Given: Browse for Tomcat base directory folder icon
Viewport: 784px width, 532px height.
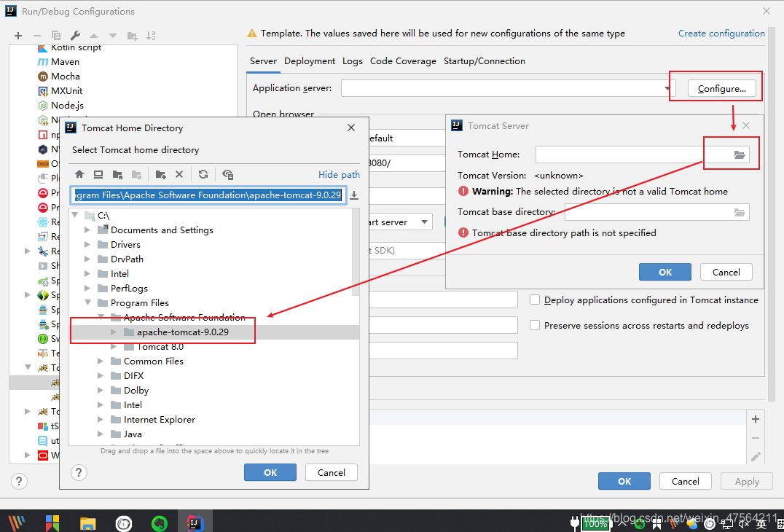Looking at the screenshot, I should [x=740, y=212].
